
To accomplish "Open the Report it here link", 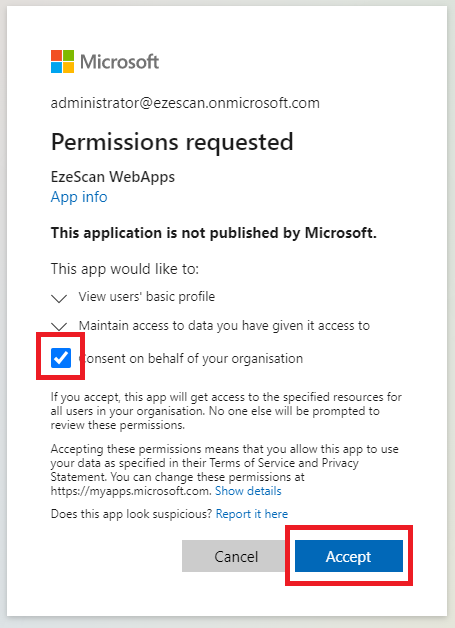I will (252, 514).
